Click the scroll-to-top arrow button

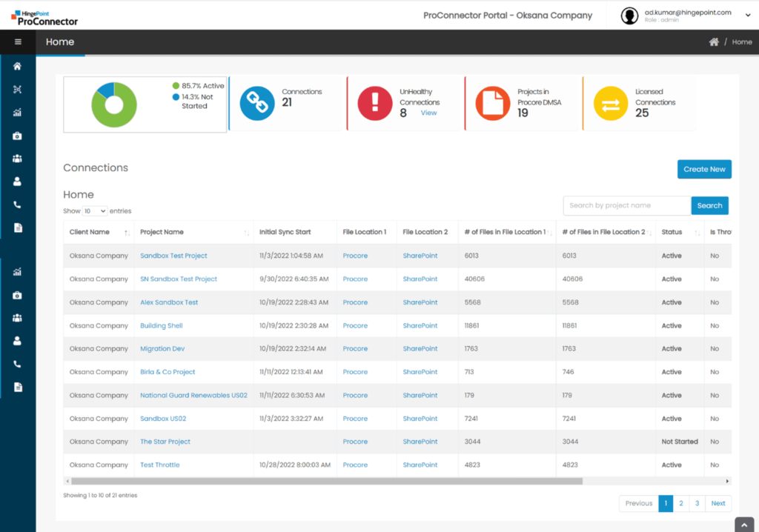(744, 525)
